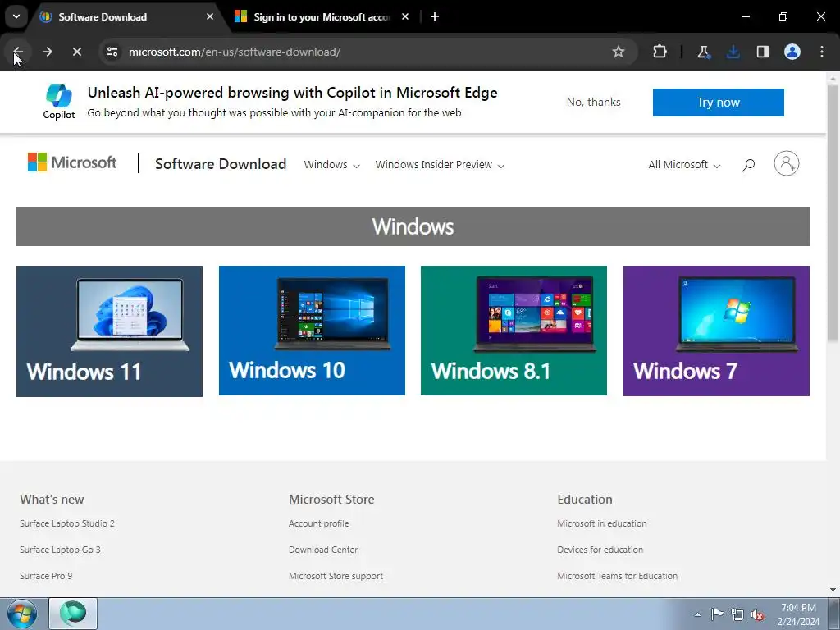Open the Windows 11 download tile
Image resolution: width=840 pixels, height=630 pixels.
coord(109,331)
